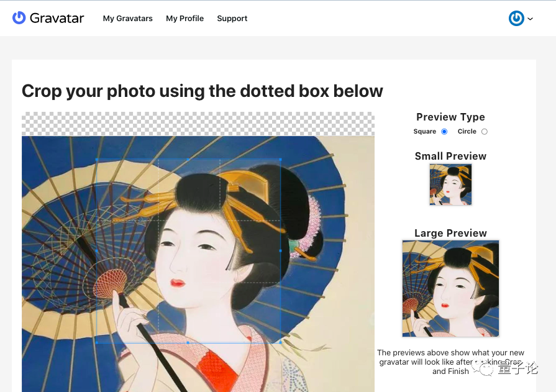Click the account avatar icon at top right
Image resolution: width=556 pixels, height=392 pixels.
point(516,19)
